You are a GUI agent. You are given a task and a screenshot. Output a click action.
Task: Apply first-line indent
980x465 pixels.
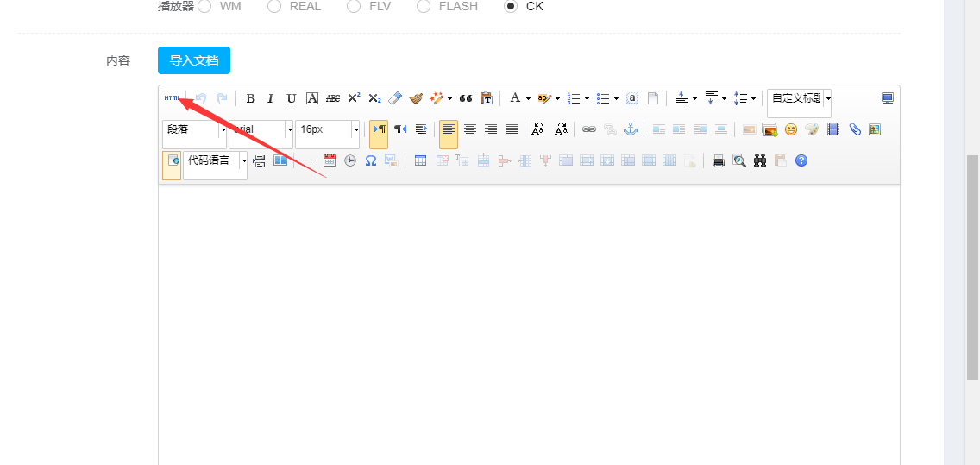[x=421, y=129]
